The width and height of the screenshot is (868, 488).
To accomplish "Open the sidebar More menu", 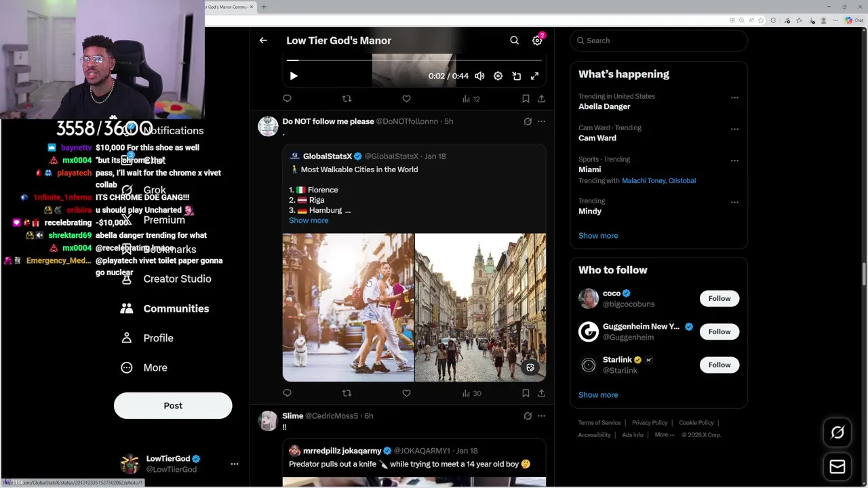I will click(144, 367).
